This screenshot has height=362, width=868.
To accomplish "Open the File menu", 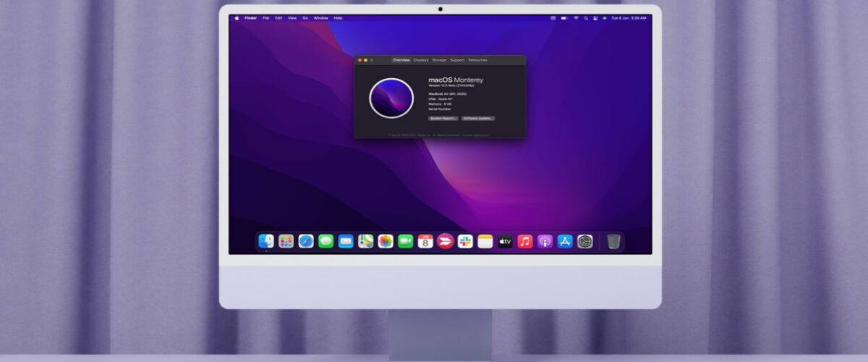I will click(266, 17).
